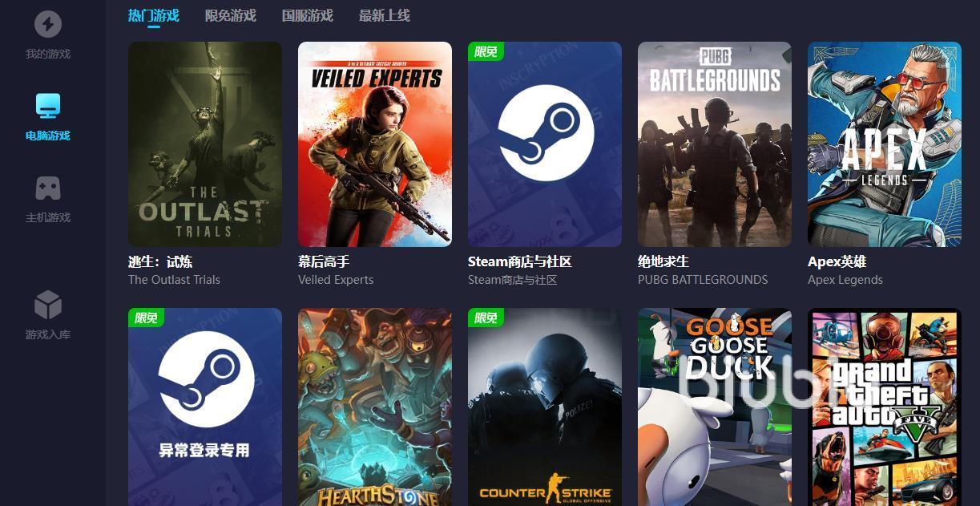
Task: Click the 游戏入库 cube icon
Action: point(48,305)
